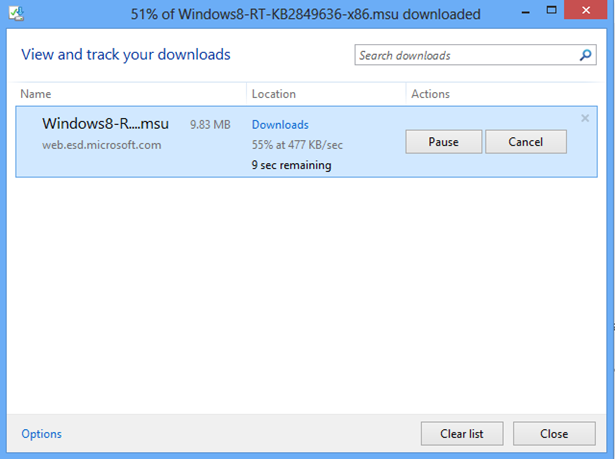Cancel the Windows8-RT download
615x459 pixels.
[526, 142]
